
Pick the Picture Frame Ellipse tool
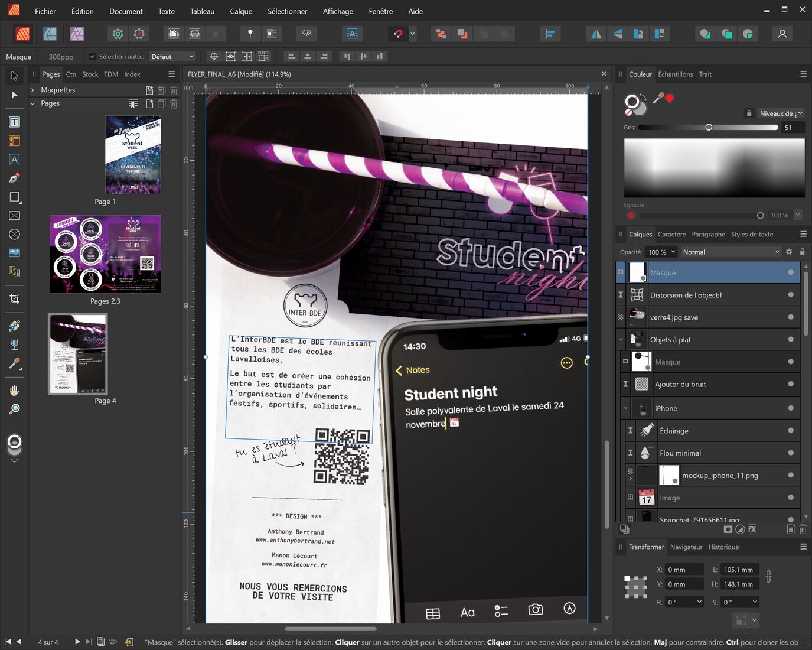(15, 234)
